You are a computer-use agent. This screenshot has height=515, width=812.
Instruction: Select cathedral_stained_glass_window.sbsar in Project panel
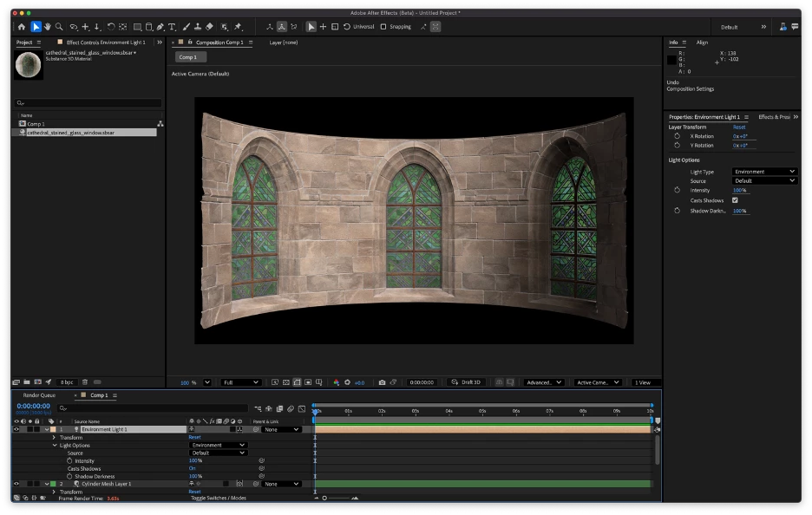(x=70, y=133)
